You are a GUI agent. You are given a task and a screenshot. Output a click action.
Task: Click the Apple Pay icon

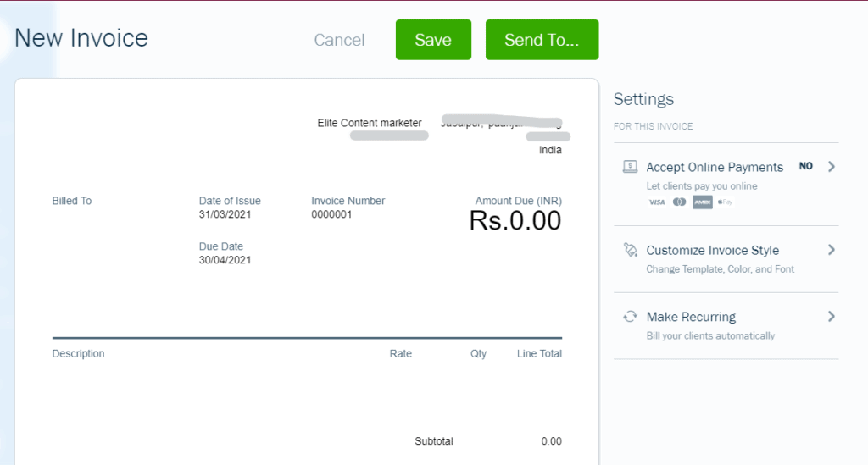(725, 202)
